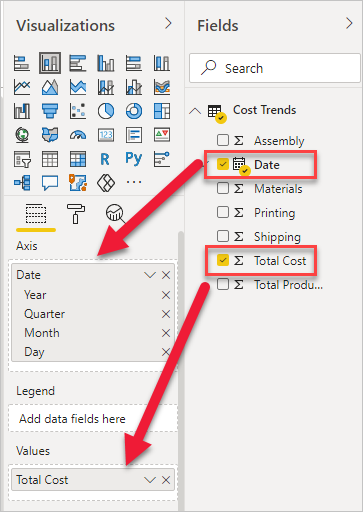
Task: Click the Fields search box
Action: pos(275,68)
